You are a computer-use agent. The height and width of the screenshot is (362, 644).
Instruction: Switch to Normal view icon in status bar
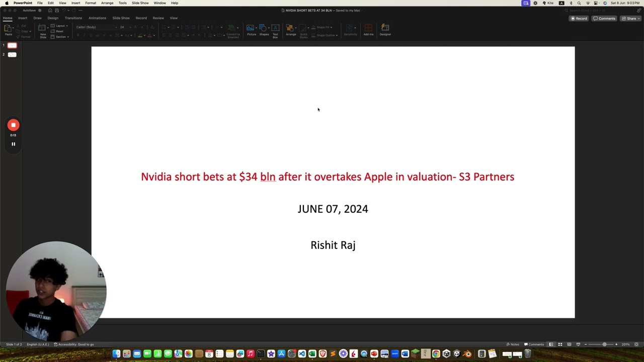tap(551, 344)
